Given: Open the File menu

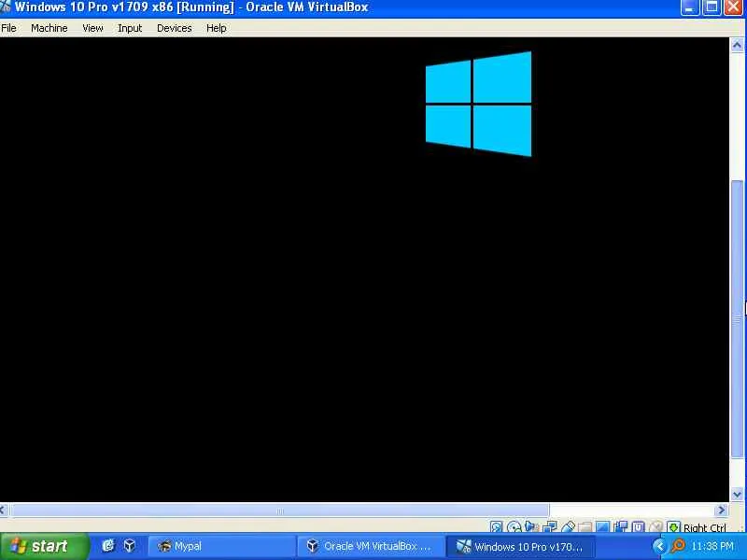Looking at the screenshot, I should coord(8,28).
